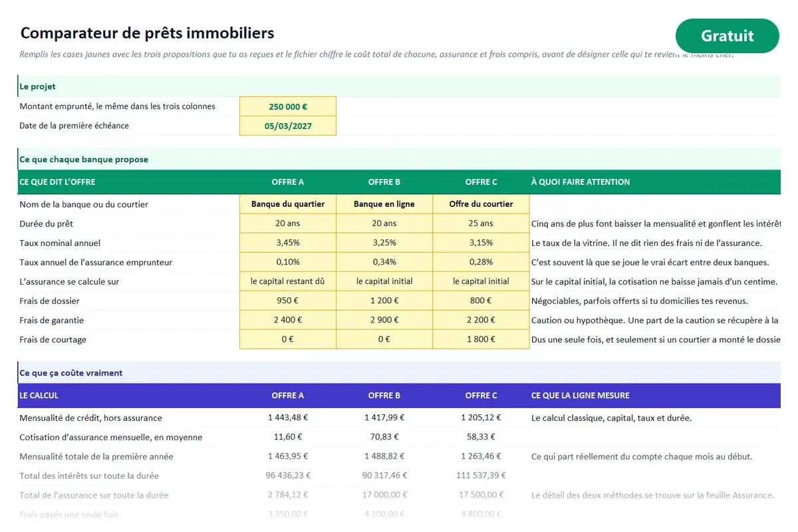
Task: Click the note 'Le calcul classique, capital, taux et durée.'
Action: click(612, 418)
